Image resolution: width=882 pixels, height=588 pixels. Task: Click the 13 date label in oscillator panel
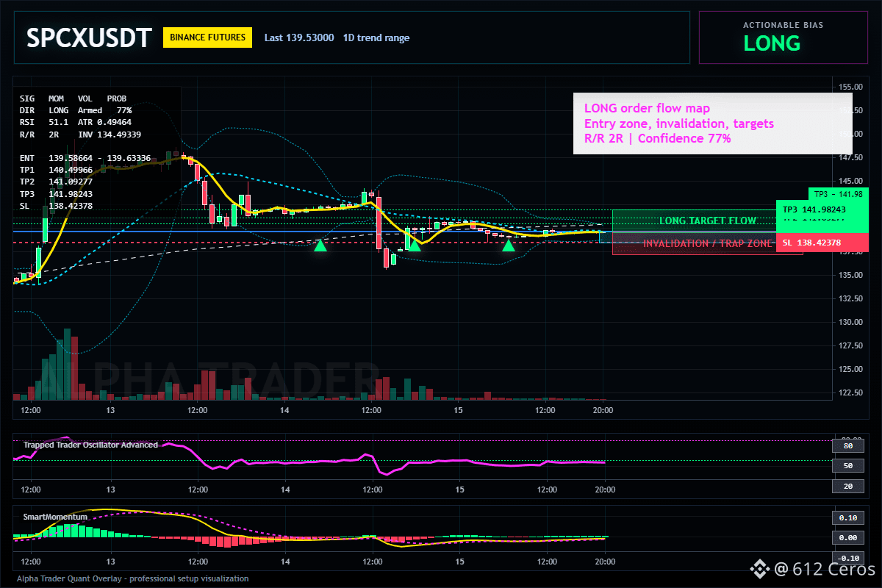tap(110, 490)
